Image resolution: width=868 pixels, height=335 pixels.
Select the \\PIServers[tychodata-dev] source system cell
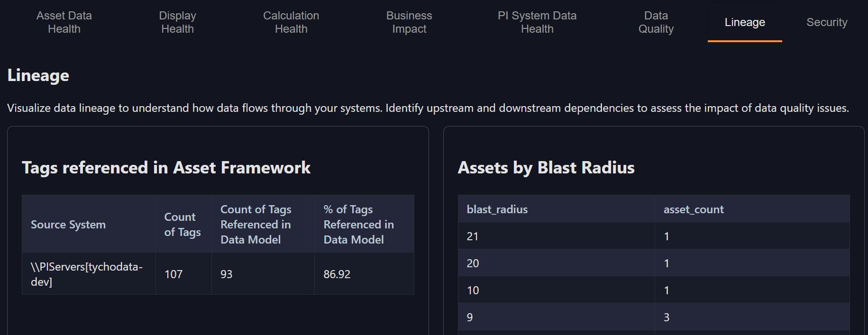click(87, 274)
